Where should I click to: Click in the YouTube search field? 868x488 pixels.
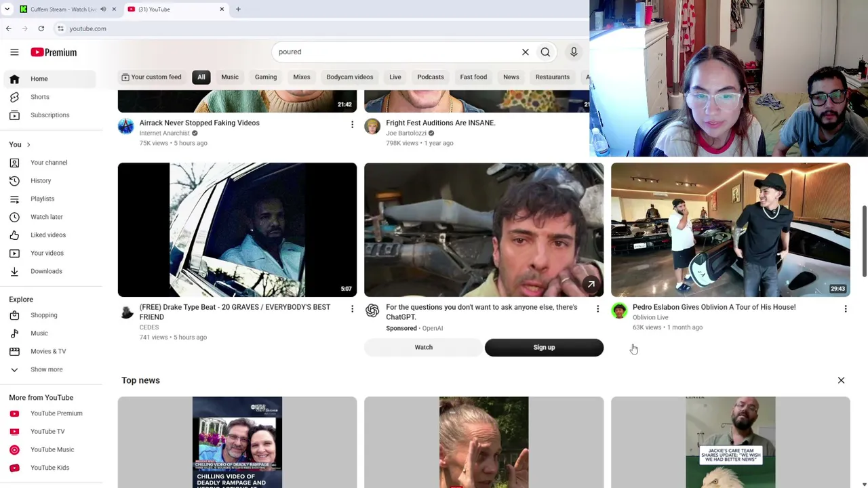click(397, 52)
